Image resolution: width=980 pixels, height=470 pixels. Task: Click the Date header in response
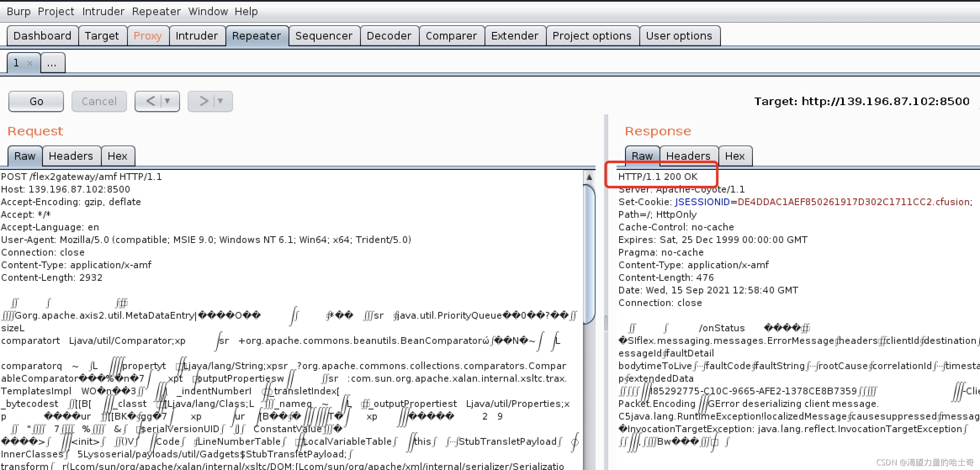[708, 290]
